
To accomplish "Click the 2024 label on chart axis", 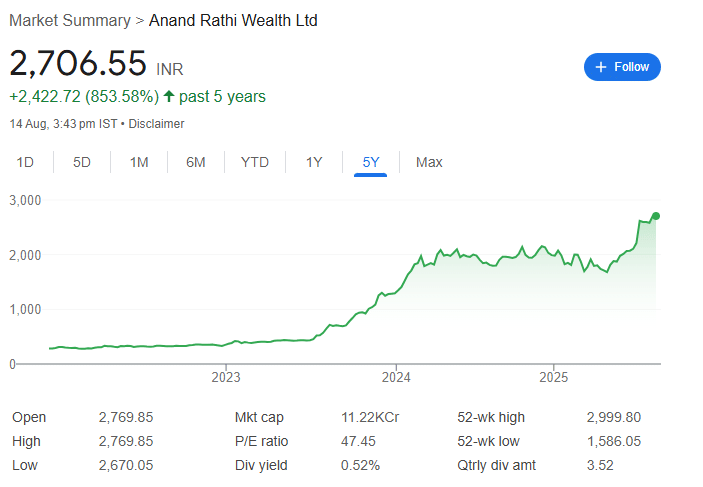I will [x=396, y=377].
